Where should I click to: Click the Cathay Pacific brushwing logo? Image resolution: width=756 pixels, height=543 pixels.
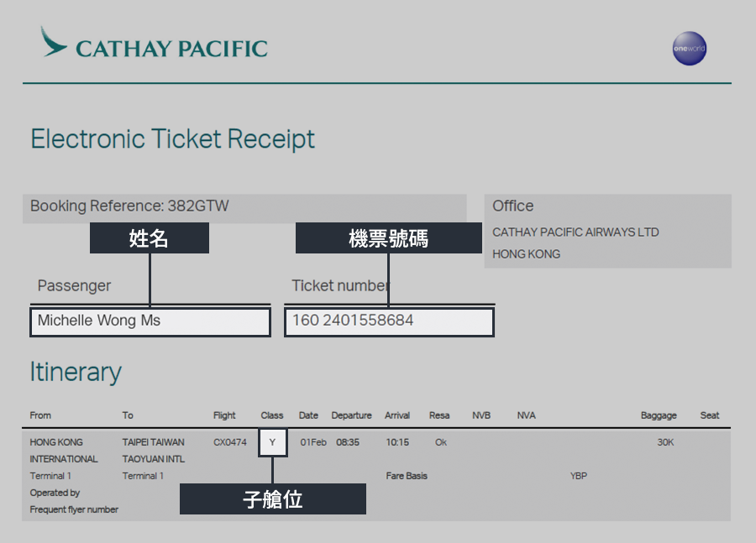pyautogui.click(x=53, y=42)
